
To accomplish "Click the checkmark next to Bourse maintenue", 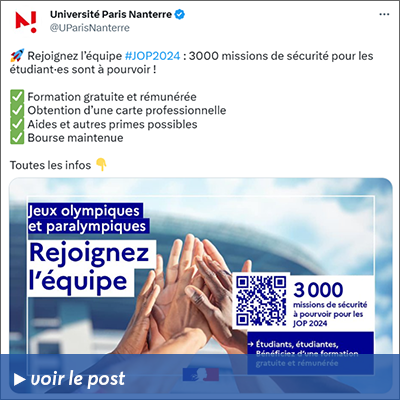I will click(17, 138).
